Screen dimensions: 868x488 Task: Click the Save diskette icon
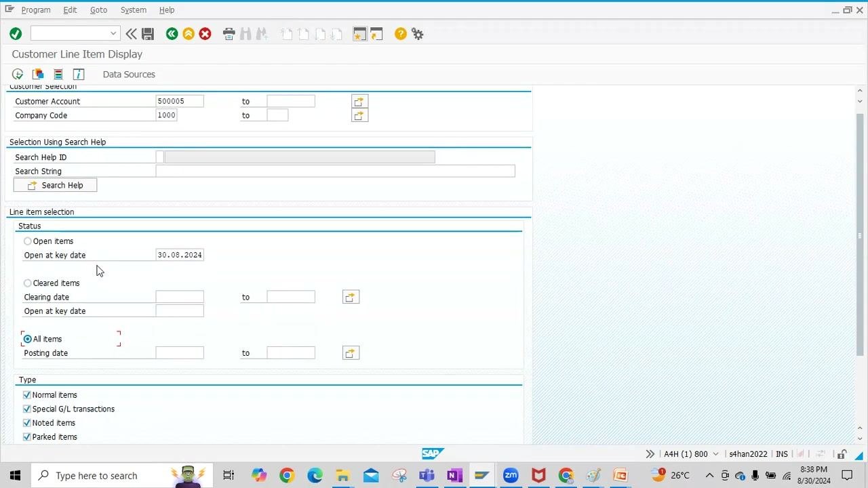click(x=148, y=34)
